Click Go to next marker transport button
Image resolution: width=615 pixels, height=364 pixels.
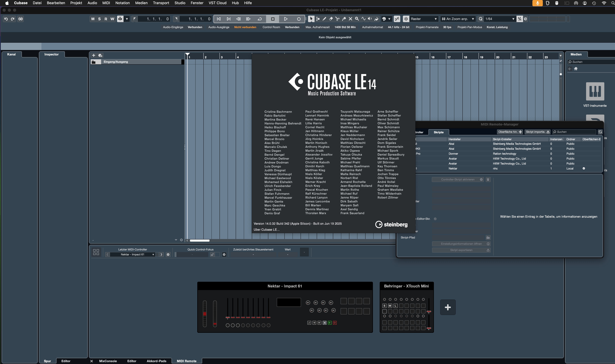click(229, 19)
